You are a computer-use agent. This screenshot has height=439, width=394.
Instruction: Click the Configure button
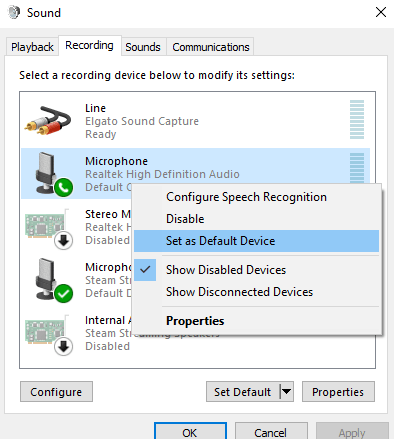click(x=56, y=392)
